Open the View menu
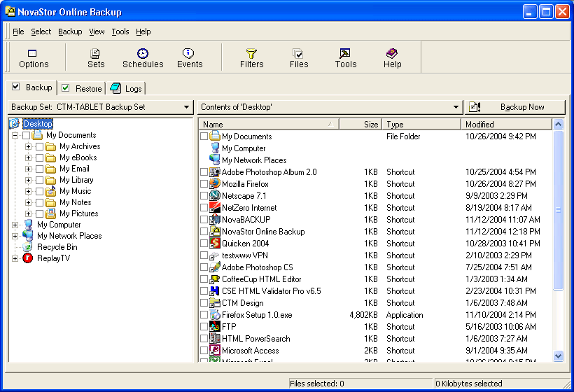This screenshot has width=574, height=392. coord(97,31)
